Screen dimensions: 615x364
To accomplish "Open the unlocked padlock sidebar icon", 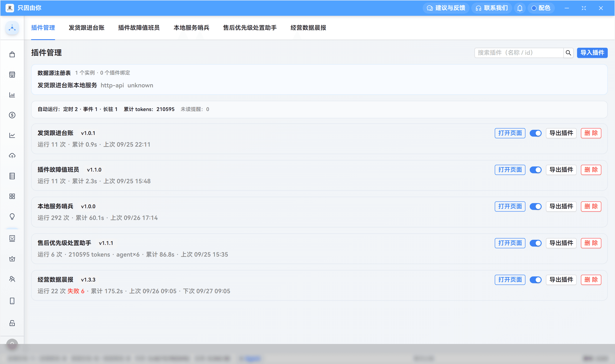I will click(12, 323).
